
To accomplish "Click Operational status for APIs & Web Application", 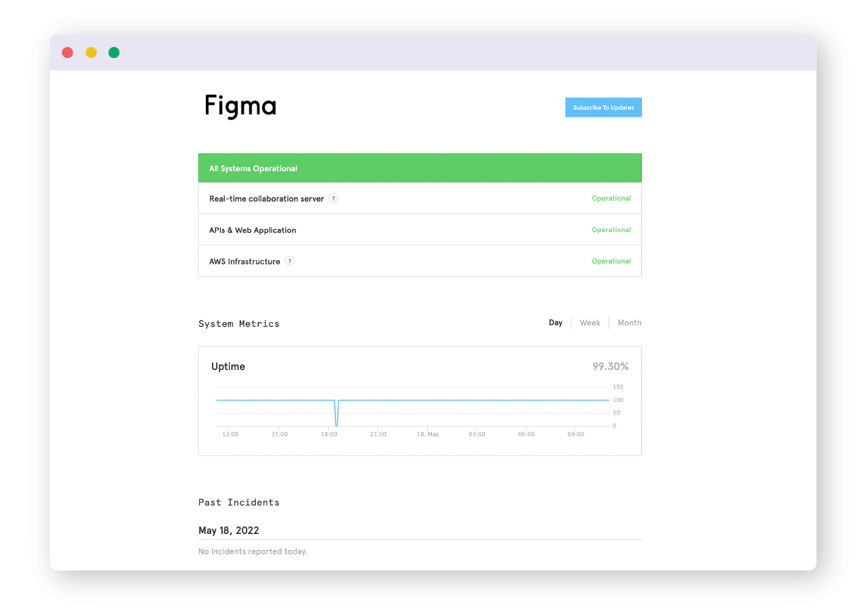I will click(611, 229).
